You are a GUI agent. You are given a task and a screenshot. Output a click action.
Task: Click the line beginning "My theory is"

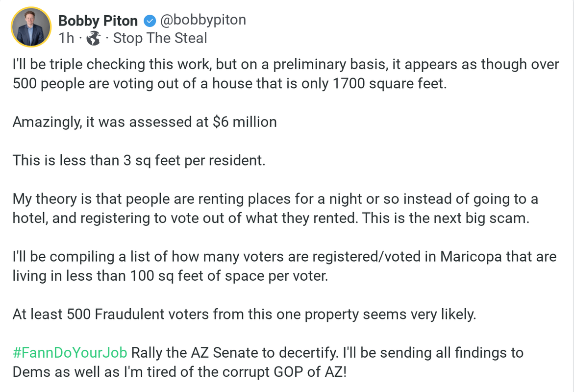275,199
